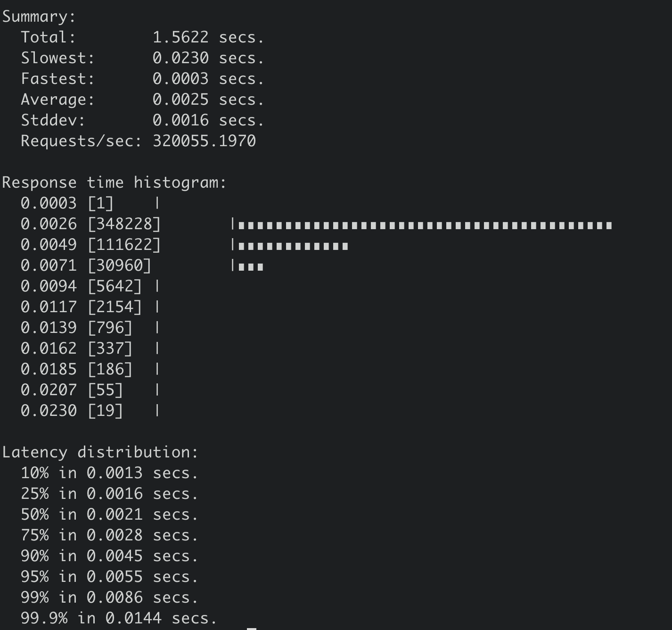Click the Stddev 0.0016 secs line
The height and width of the screenshot is (630, 672).
click(x=142, y=120)
